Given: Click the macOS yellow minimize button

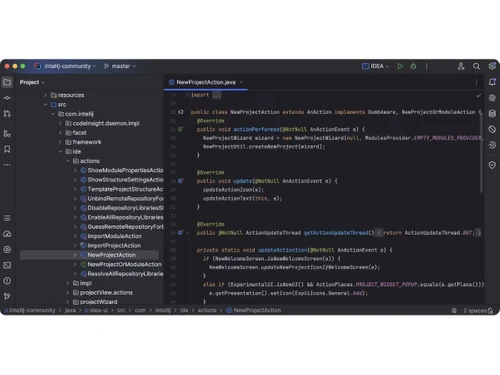Looking at the screenshot, I should [15, 66].
